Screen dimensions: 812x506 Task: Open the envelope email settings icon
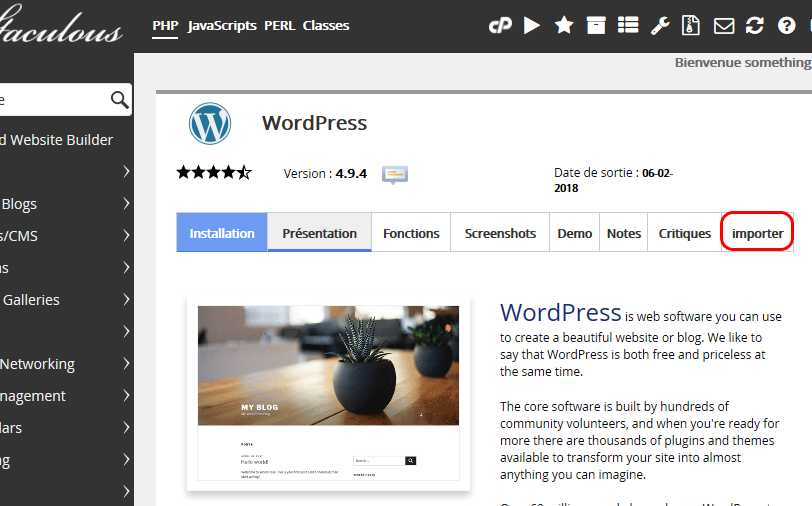[723, 26]
